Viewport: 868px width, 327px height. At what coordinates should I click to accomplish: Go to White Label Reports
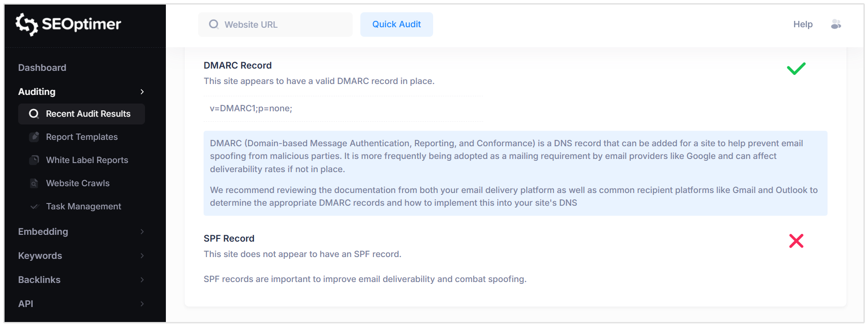click(87, 160)
